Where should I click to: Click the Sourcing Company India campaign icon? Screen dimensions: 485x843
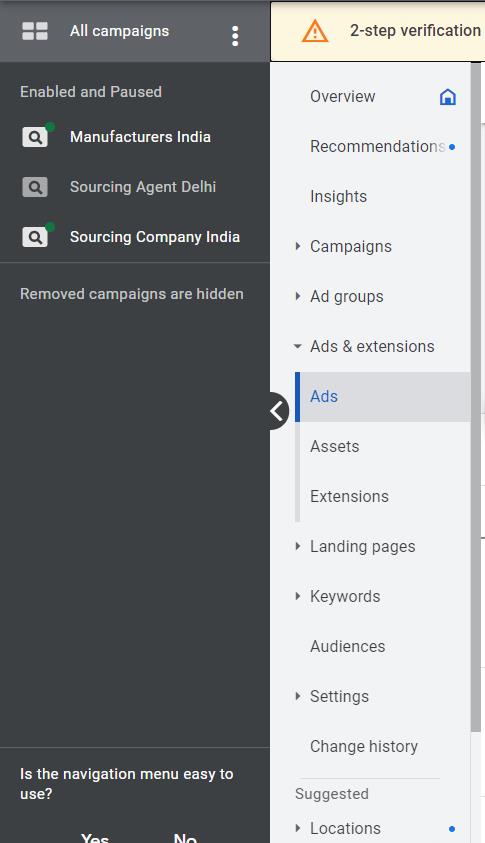(x=35, y=237)
